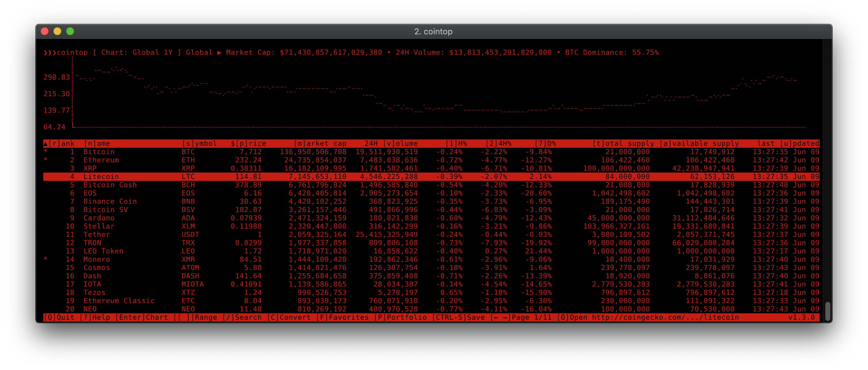The height and width of the screenshot is (370, 868).
Task: Sort by [t]otal supply column header
Action: tap(623, 143)
